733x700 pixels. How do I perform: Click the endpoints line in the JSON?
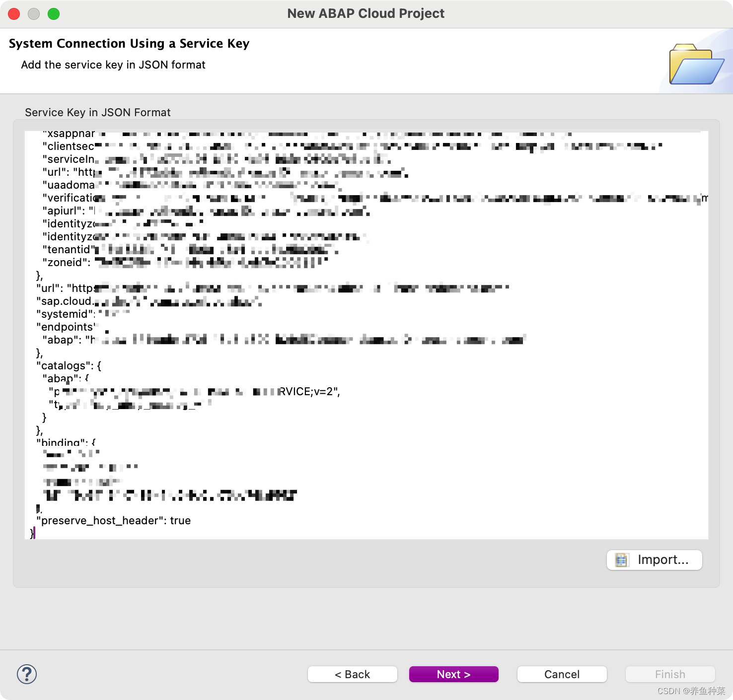pos(65,327)
